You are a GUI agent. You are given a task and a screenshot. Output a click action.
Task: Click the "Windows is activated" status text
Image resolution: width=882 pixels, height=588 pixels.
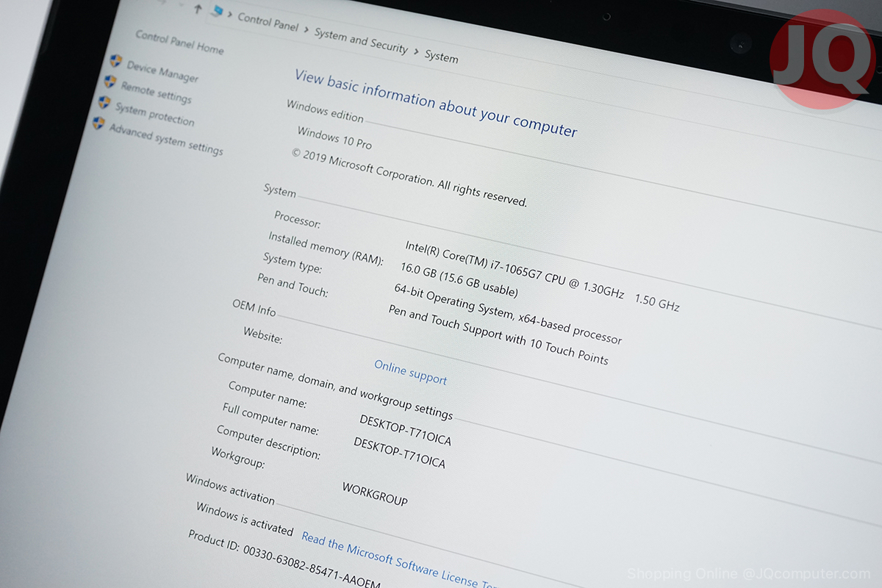[245, 520]
